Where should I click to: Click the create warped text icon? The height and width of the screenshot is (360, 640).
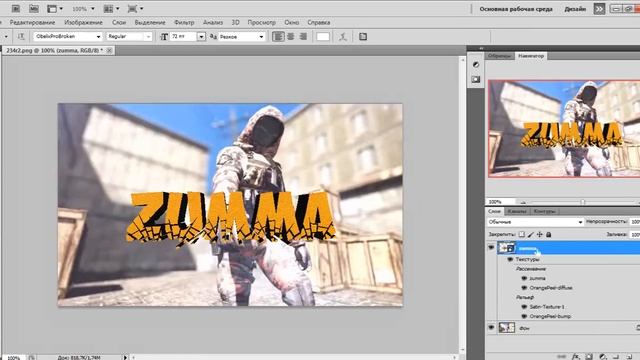click(343, 37)
